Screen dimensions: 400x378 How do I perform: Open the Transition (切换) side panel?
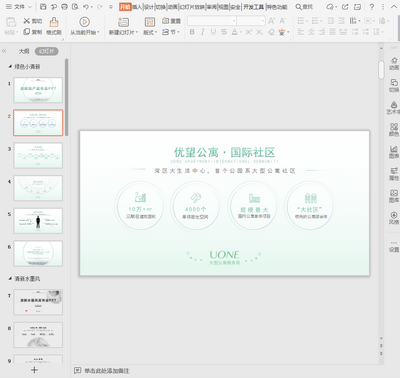(x=394, y=85)
